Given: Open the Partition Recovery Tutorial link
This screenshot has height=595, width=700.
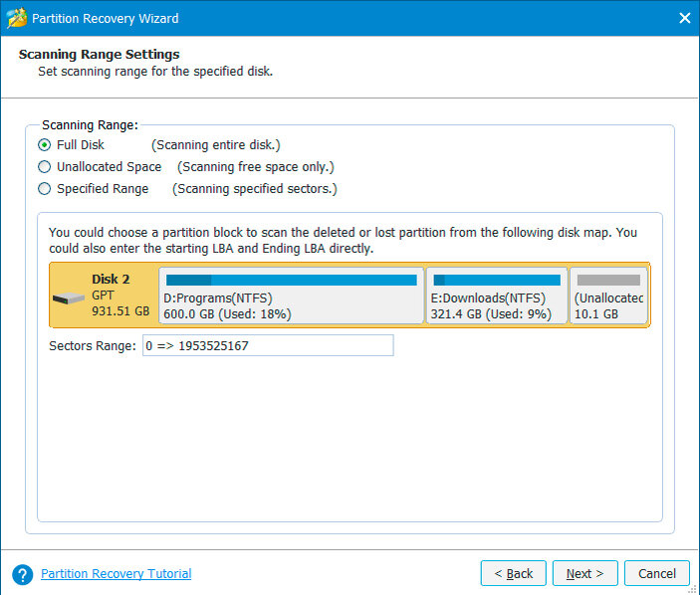Looking at the screenshot, I should point(117,573).
